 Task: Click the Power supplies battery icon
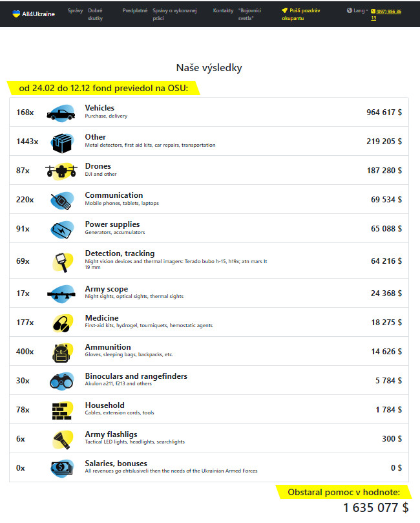[x=62, y=229]
